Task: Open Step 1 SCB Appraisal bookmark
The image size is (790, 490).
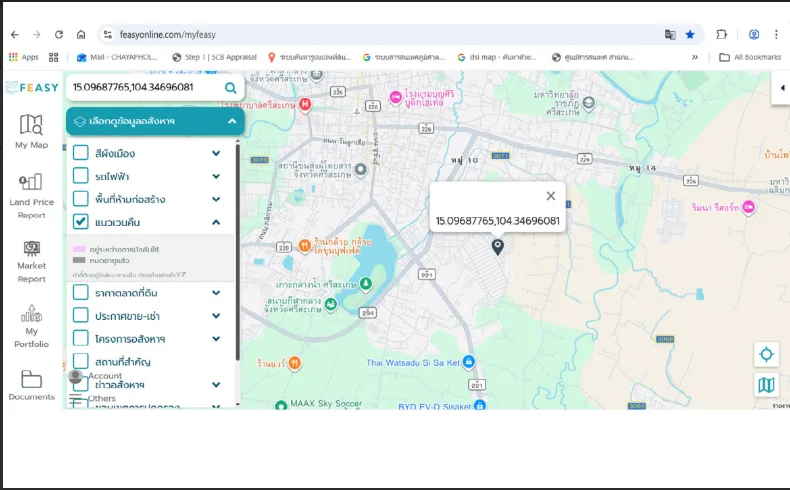Action: click(x=214, y=57)
